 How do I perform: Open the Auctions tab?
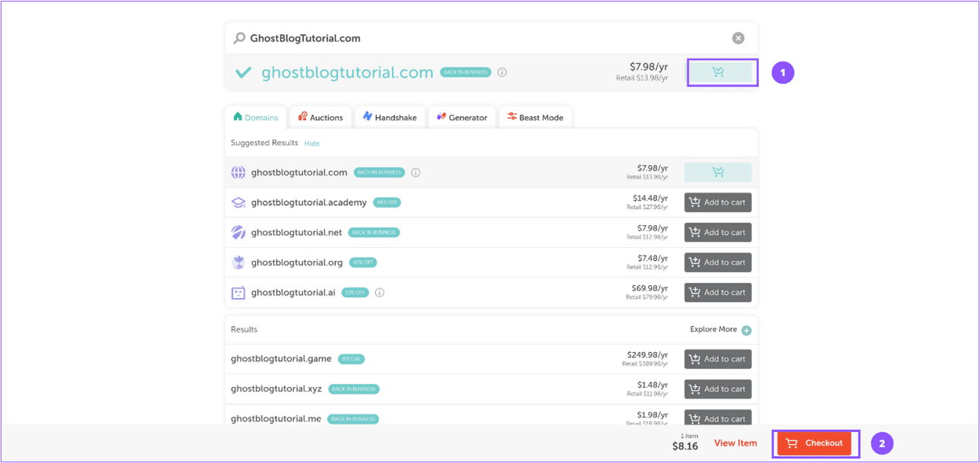click(x=320, y=117)
